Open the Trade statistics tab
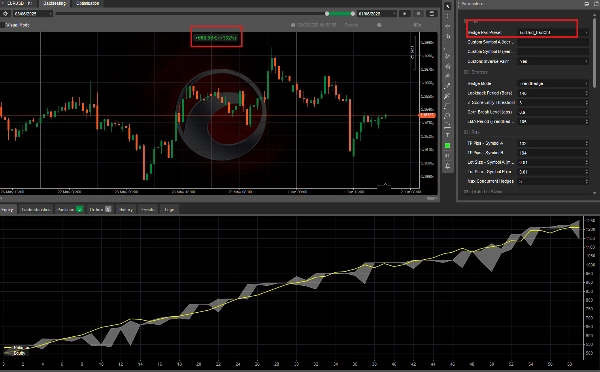This screenshot has height=372, width=600. [36, 209]
